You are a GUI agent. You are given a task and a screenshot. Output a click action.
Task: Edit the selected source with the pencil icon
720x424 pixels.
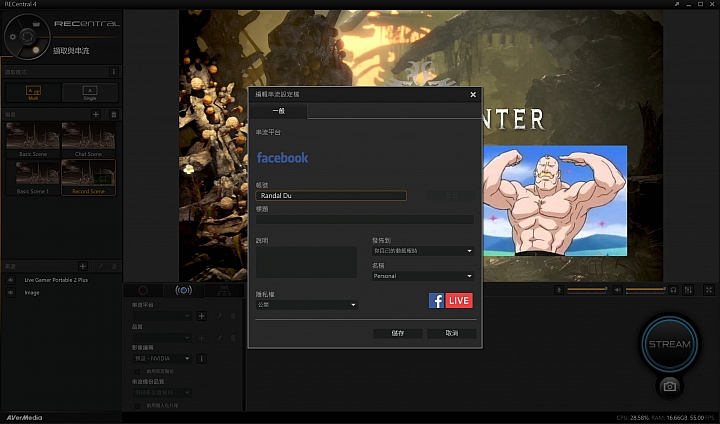101,266
